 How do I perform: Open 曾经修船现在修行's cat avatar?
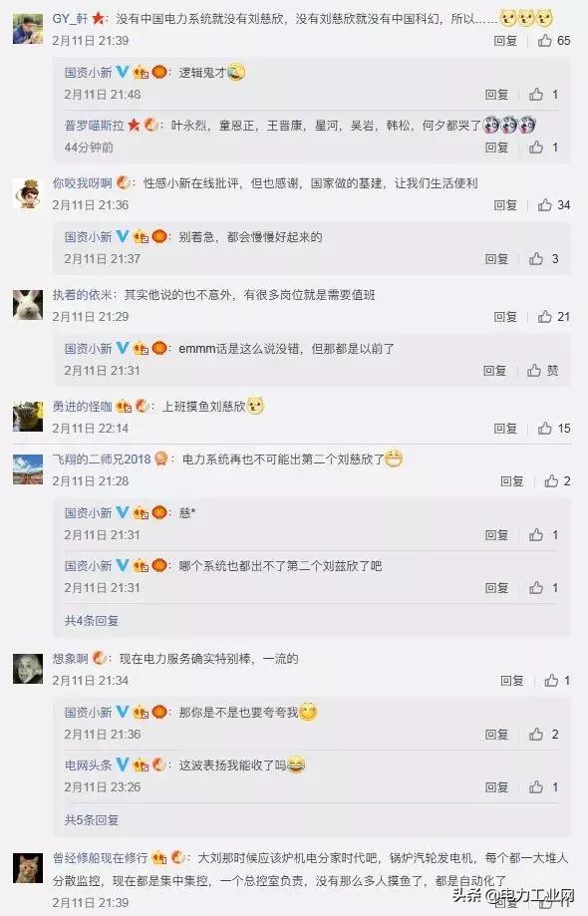pyautogui.click(x=28, y=868)
